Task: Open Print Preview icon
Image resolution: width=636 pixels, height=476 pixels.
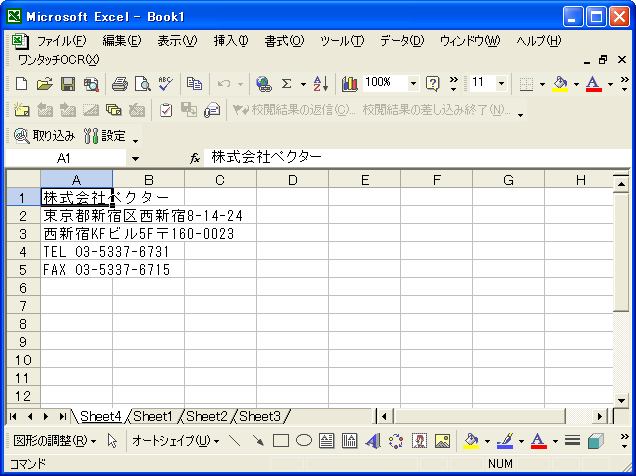Action: click(143, 84)
